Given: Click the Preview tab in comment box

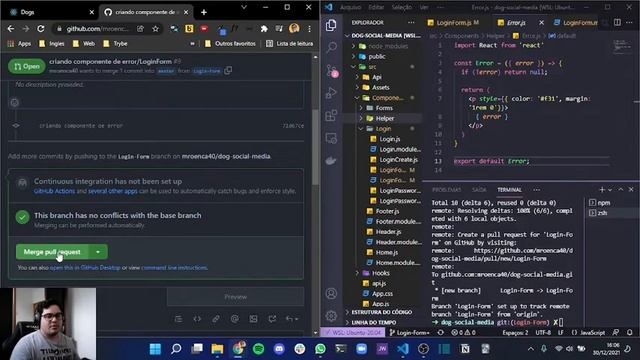Looking at the screenshot, I should (236, 297).
